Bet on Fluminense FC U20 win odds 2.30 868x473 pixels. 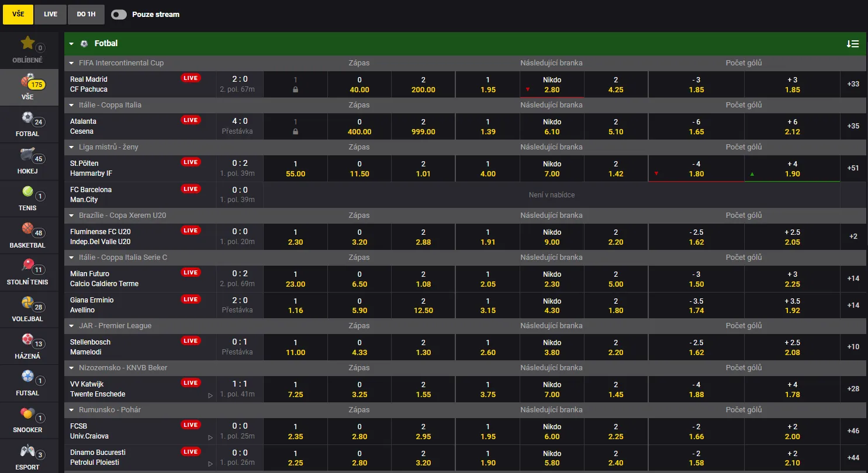tap(296, 237)
